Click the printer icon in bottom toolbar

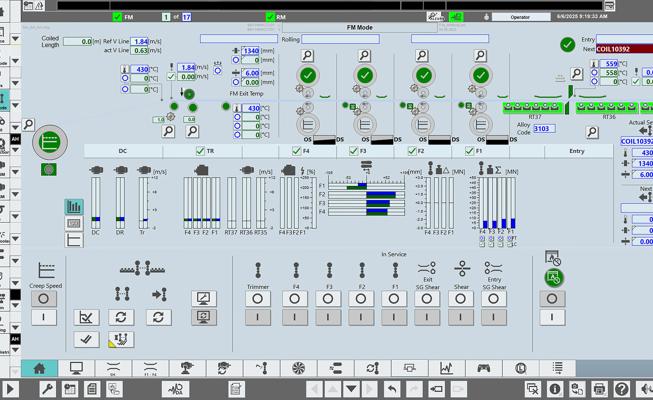pyautogui.click(x=599, y=389)
